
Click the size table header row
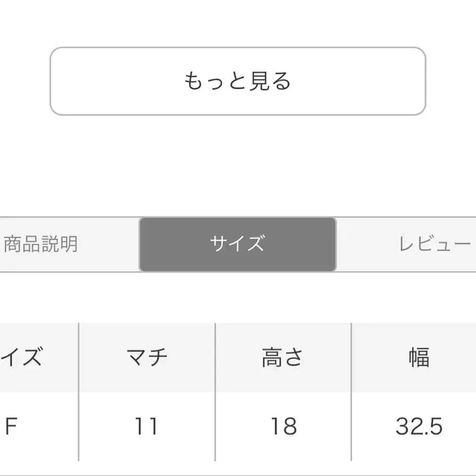238,357
